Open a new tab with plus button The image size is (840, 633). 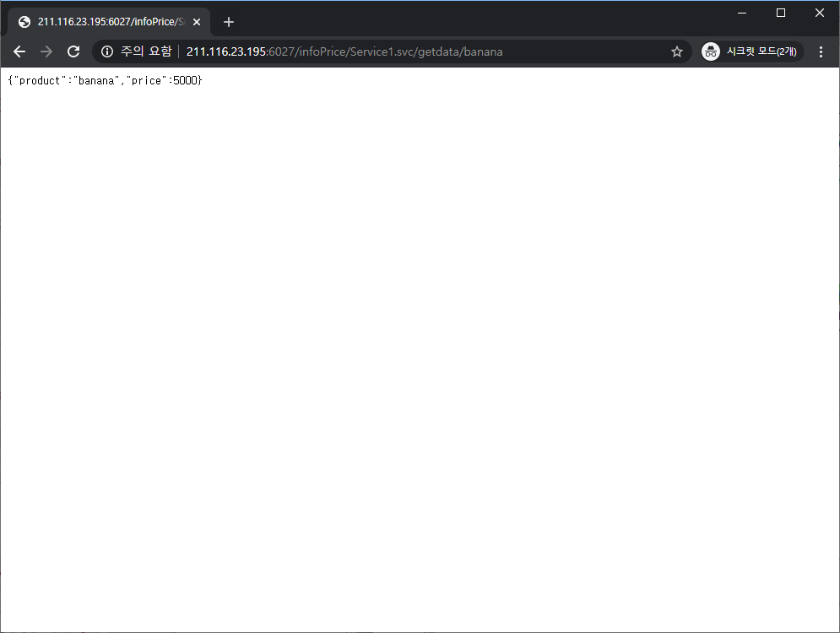[x=229, y=22]
